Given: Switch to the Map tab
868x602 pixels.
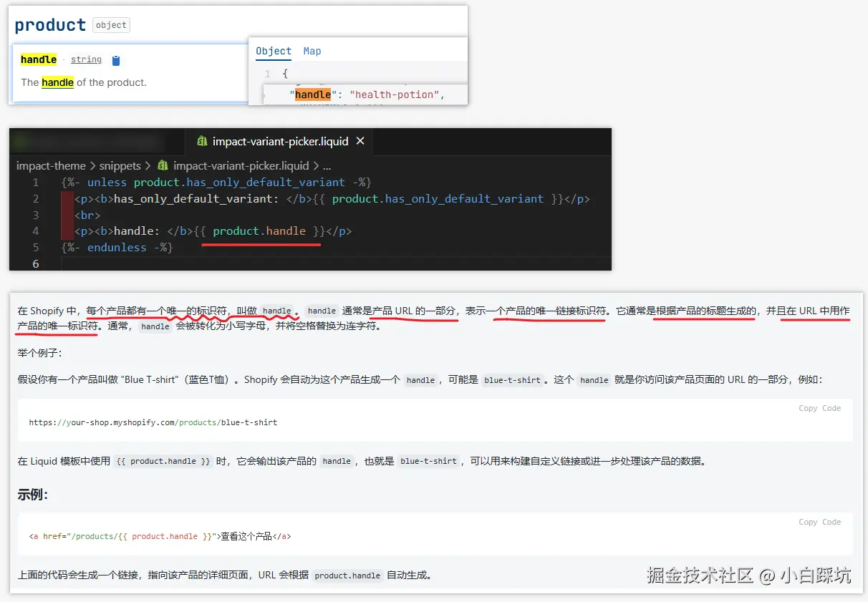Looking at the screenshot, I should (x=312, y=51).
